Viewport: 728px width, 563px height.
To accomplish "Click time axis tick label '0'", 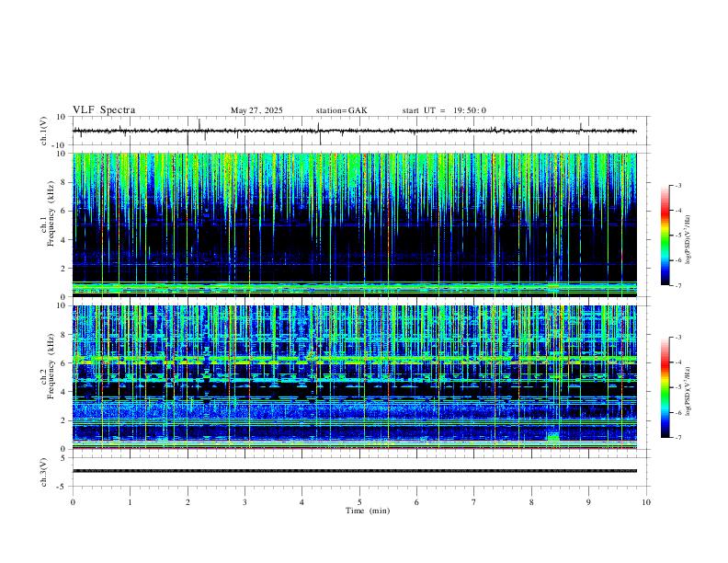I will point(73,502).
